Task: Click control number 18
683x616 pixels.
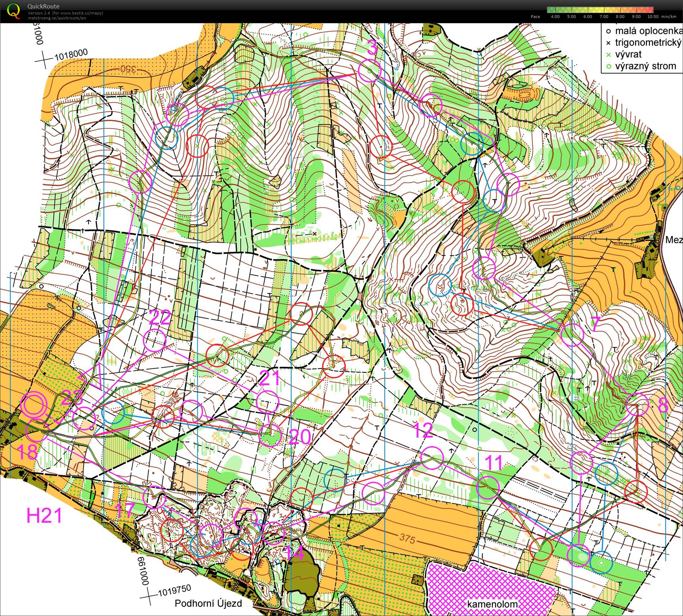Action: pos(27,452)
